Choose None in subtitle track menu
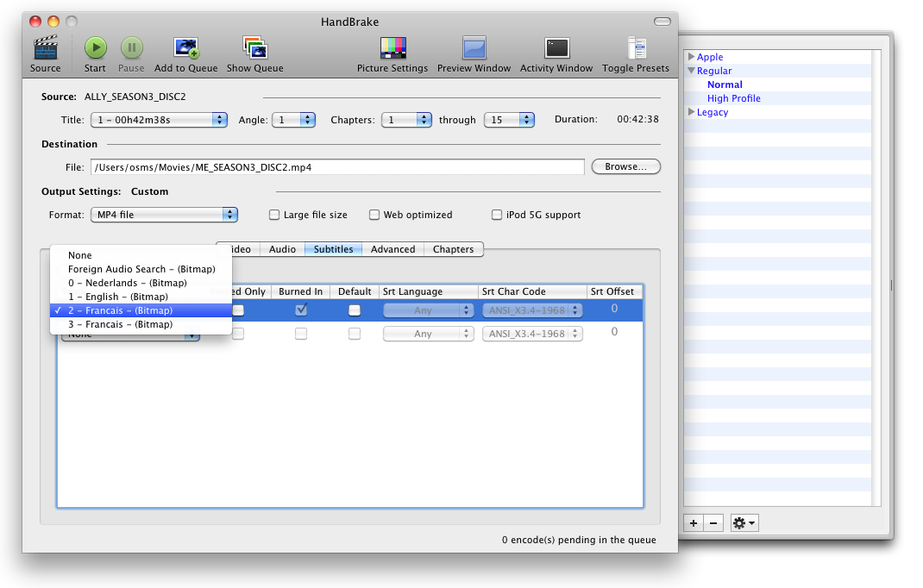The image size is (923, 588). [141, 255]
